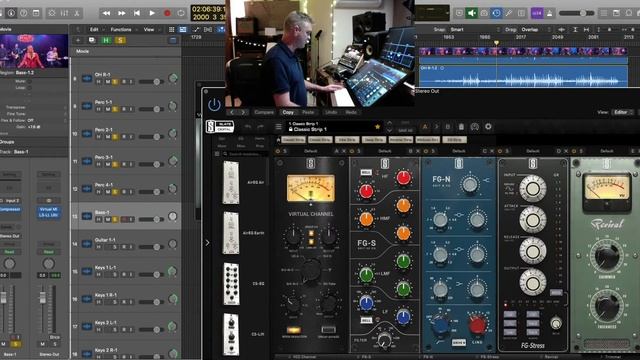Screen dimensions: 640x360
Task: Select the CS-EQ module thumbnail
Action: [x=231, y=284]
